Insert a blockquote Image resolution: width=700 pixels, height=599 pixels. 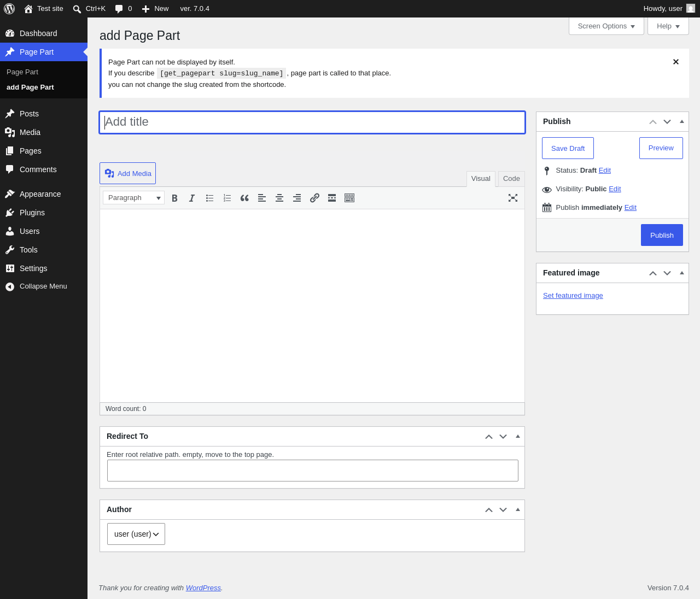click(244, 198)
